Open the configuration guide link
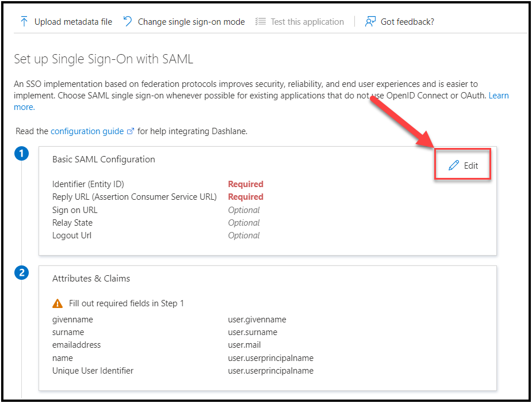This screenshot has height=403, width=532. point(87,131)
